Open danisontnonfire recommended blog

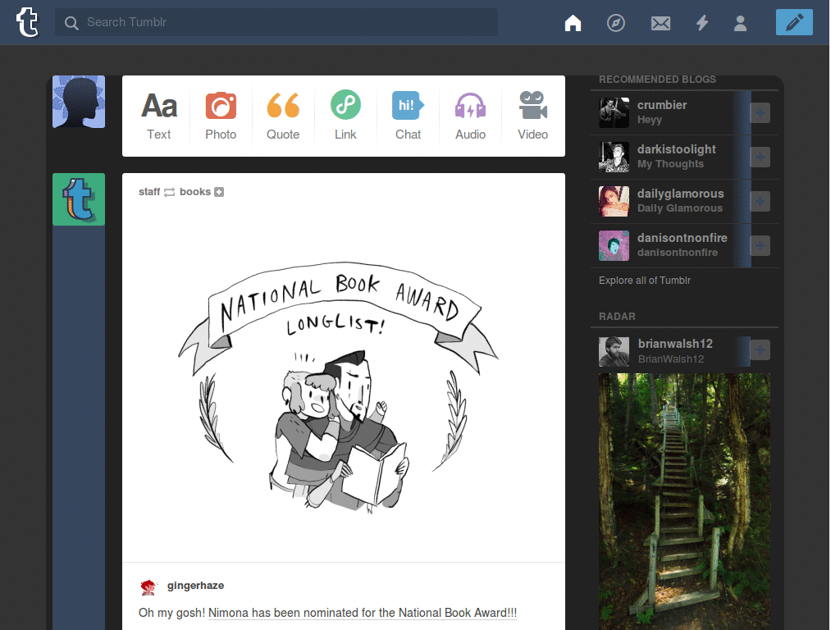coord(682,238)
